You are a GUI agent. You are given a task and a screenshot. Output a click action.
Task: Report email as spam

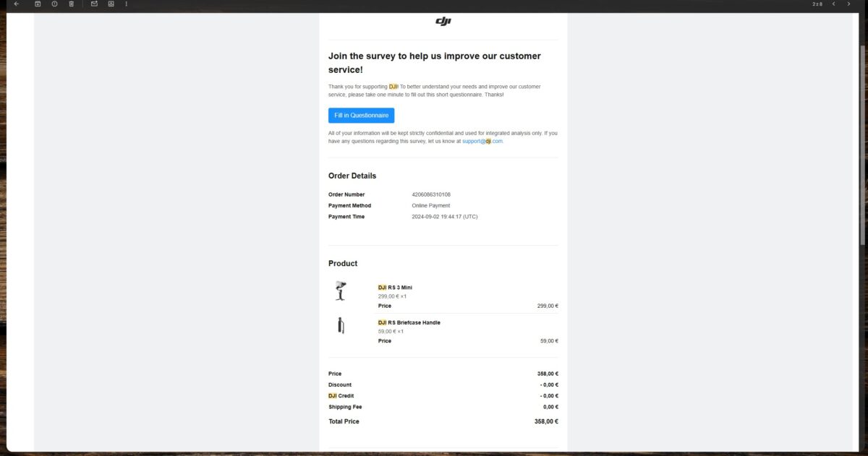(54, 4)
